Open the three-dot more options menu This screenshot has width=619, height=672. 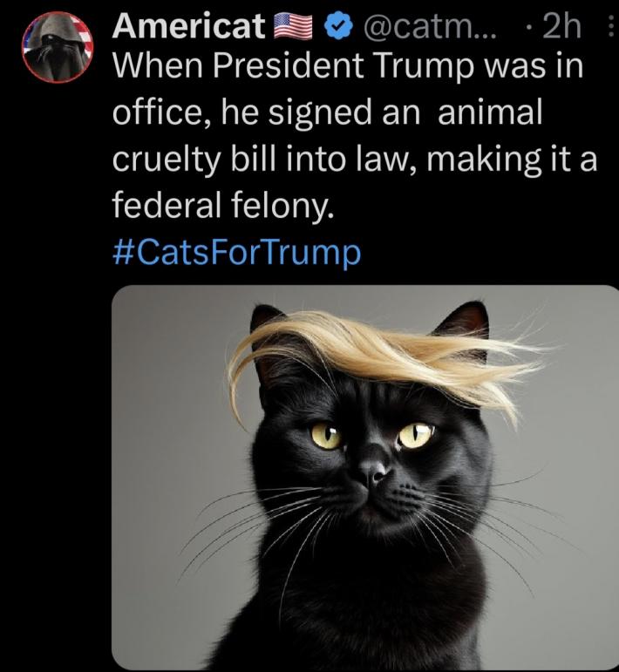coord(610,26)
